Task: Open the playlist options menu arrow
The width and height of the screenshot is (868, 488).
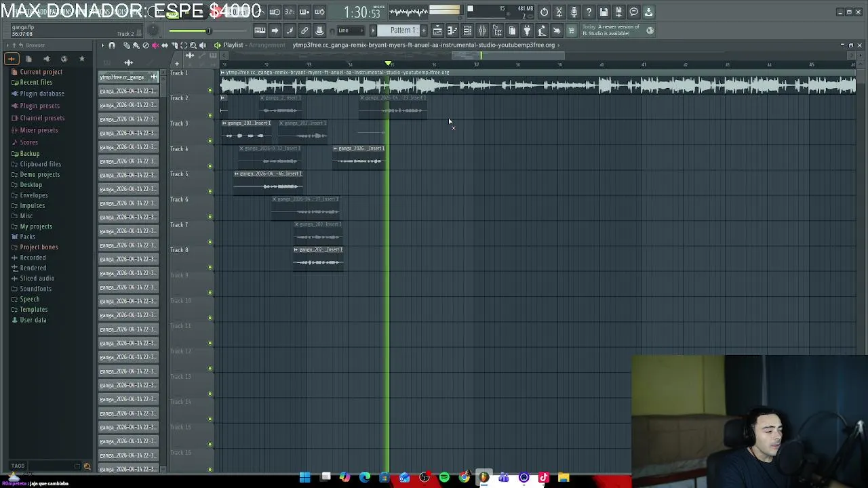Action: pos(102,45)
